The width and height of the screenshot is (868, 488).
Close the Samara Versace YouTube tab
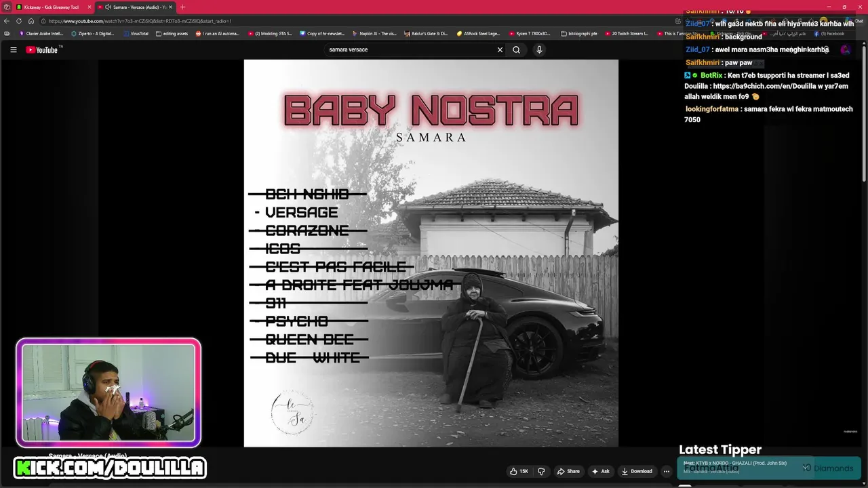tap(170, 7)
